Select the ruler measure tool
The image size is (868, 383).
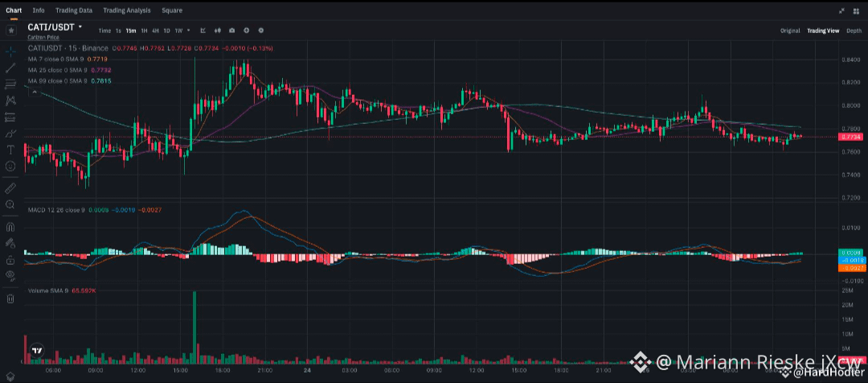pos(10,188)
